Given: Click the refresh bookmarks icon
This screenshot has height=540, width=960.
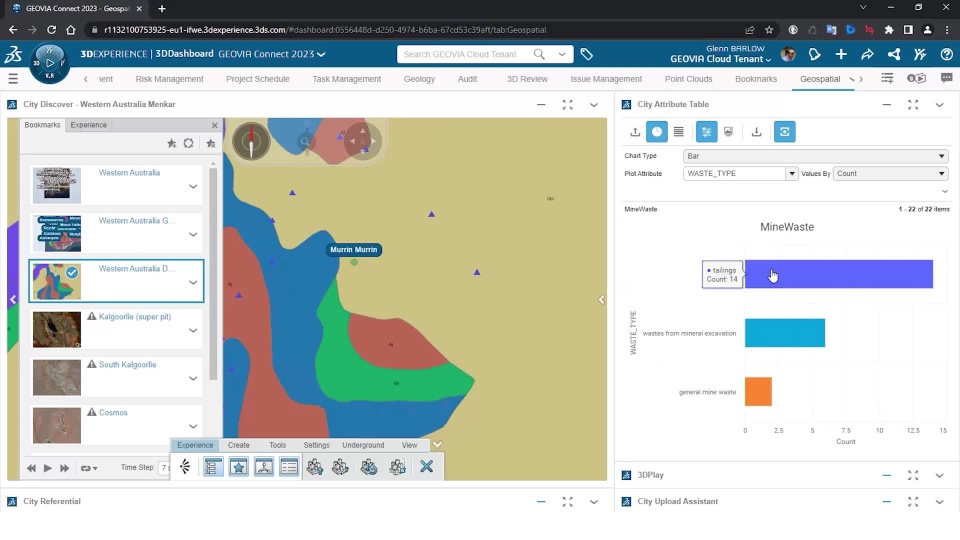Looking at the screenshot, I should [189, 143].
